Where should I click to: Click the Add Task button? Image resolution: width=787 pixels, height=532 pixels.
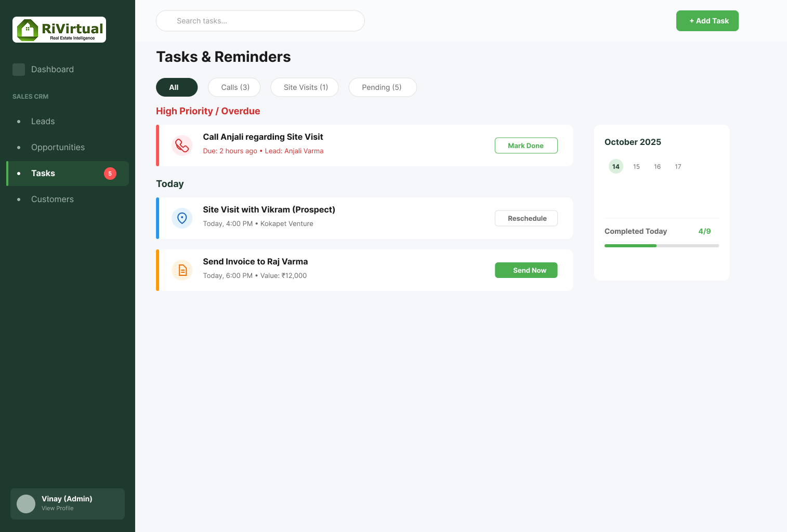pos(707,21)
